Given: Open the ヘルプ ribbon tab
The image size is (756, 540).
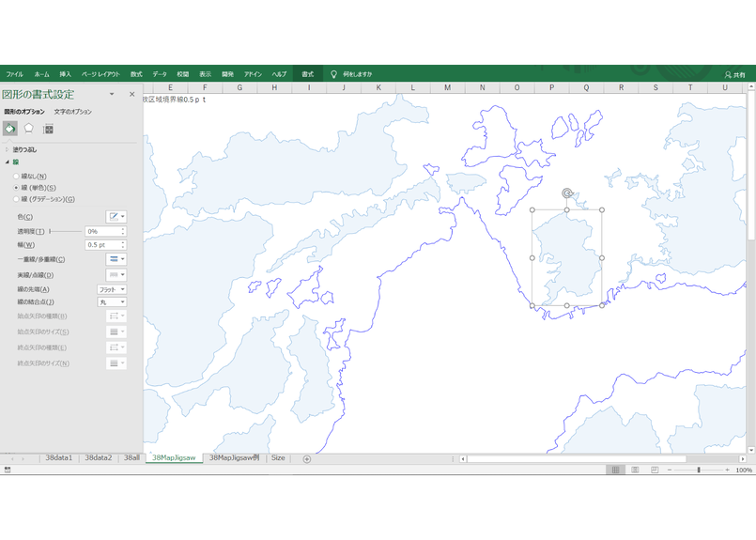Looking at the screenshot, I should click(x=279, y=74).
